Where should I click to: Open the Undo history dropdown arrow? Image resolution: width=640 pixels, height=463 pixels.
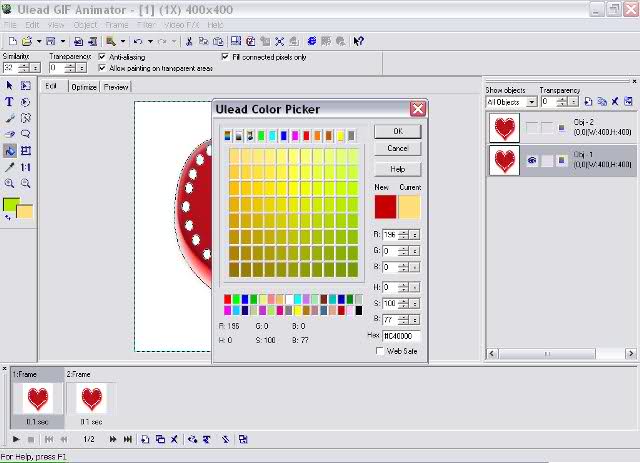[x=150, y=41]
